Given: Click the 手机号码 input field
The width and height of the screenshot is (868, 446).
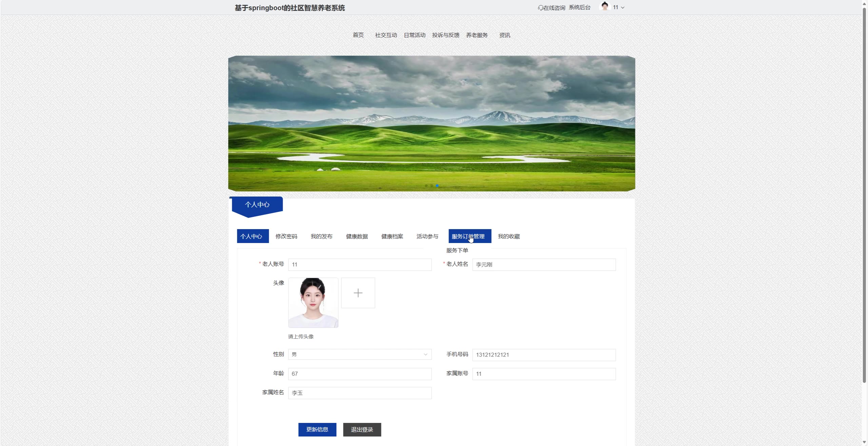Looking at the screenshot, I should [544, 355].
